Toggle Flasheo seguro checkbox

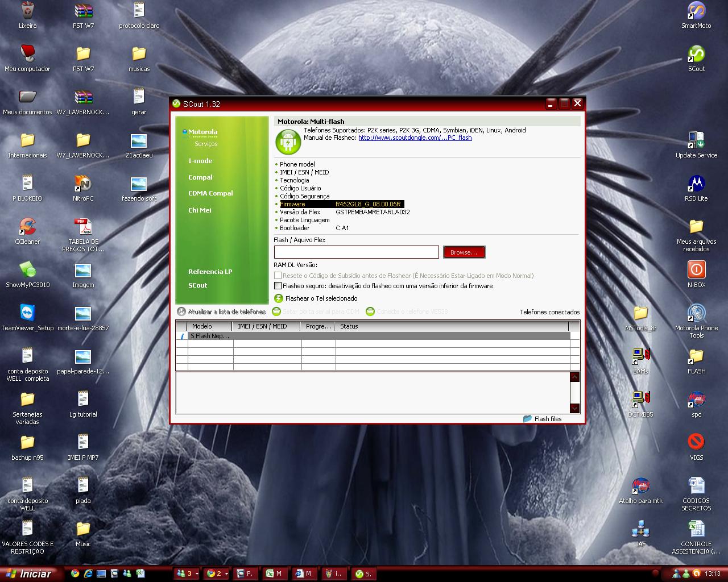(x=278, y=286)
